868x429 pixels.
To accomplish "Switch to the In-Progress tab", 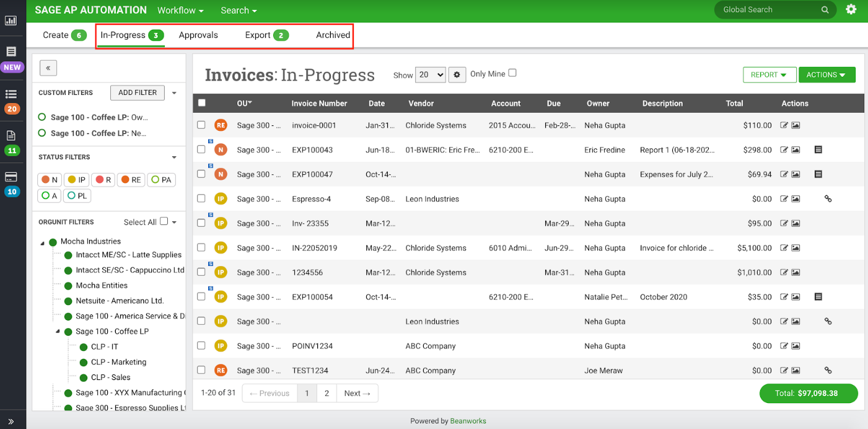I will pos(131,35).
